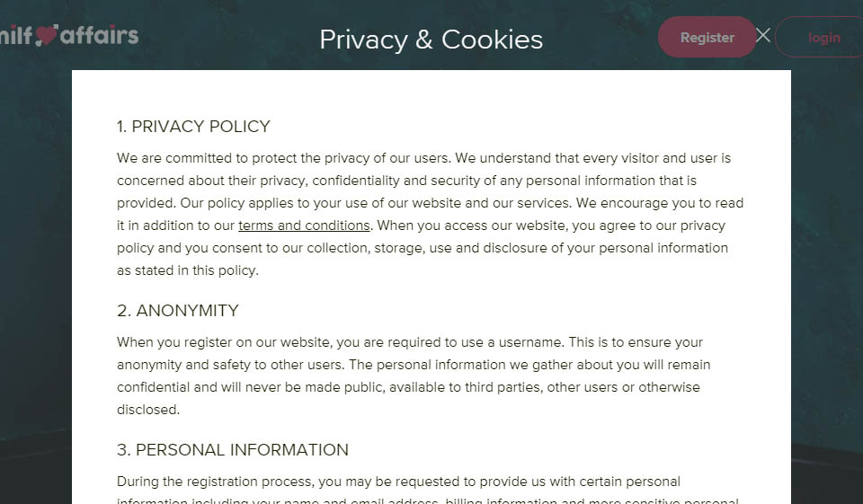Click the 2. ANONYMITY section heading
Viewport: 863px width, 504px height.
(178, 311)
